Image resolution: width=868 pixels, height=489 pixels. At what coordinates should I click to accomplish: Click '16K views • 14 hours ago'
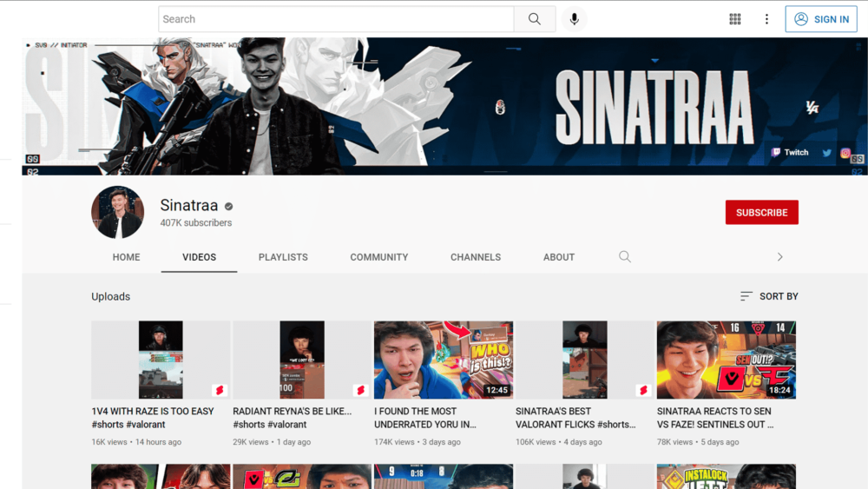pos(136,442)
